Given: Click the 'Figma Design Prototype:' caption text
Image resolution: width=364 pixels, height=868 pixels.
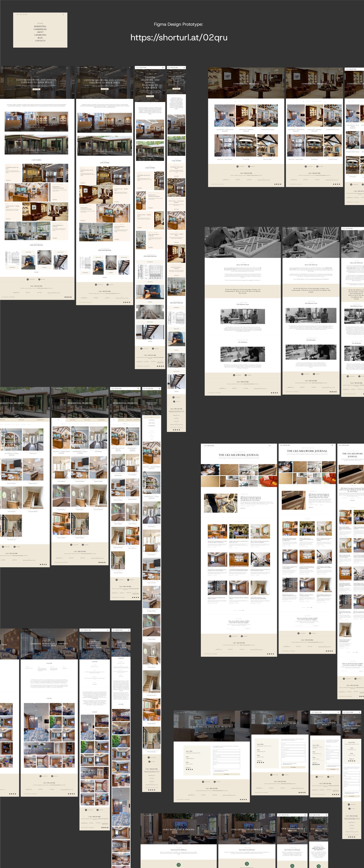Looking at the screenshot, I should [x=178, y=24].
